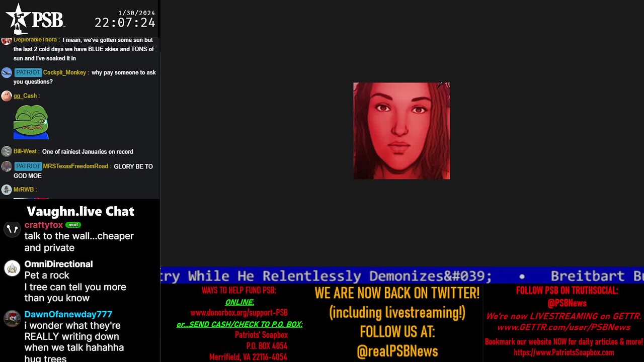The height and width of the screenshot is (362, 644).
Task: Click the date 1/30/2024
Action: [x=136, y=13]
